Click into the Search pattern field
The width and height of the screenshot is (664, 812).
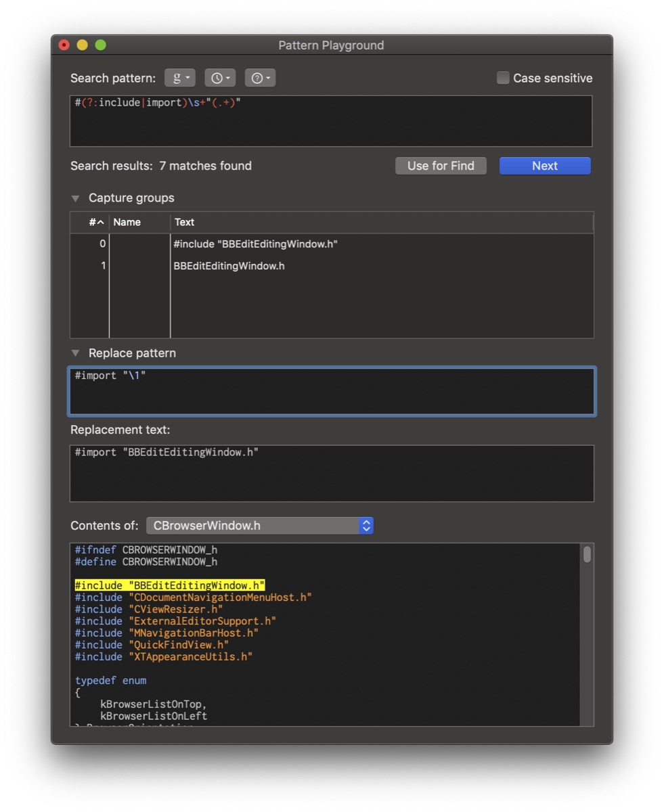coord(331,121)
